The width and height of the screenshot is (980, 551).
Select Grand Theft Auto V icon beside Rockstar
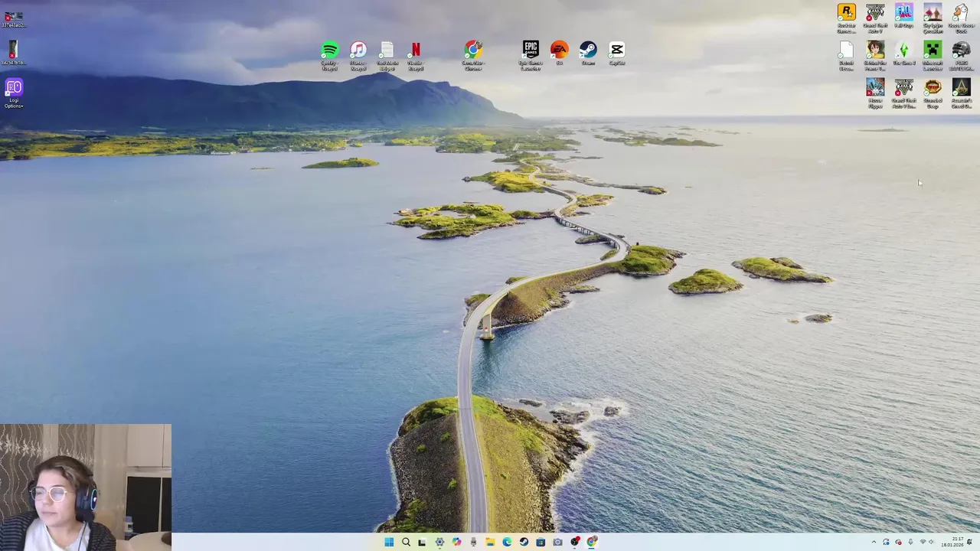point(875,18)
